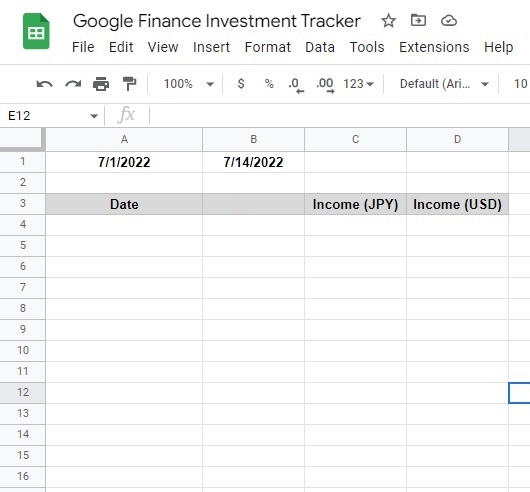Select the Income (JPY) header cell
This screenshot has height=492, width=530.
point(355,204)
